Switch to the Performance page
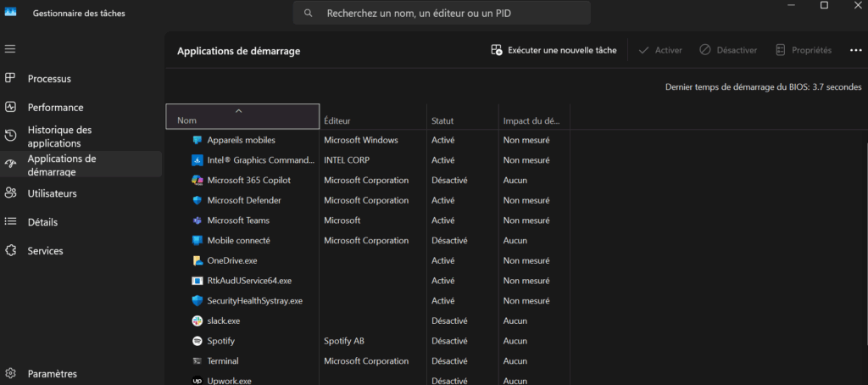Viewport: 868px width, 385px height. (55, 108)
